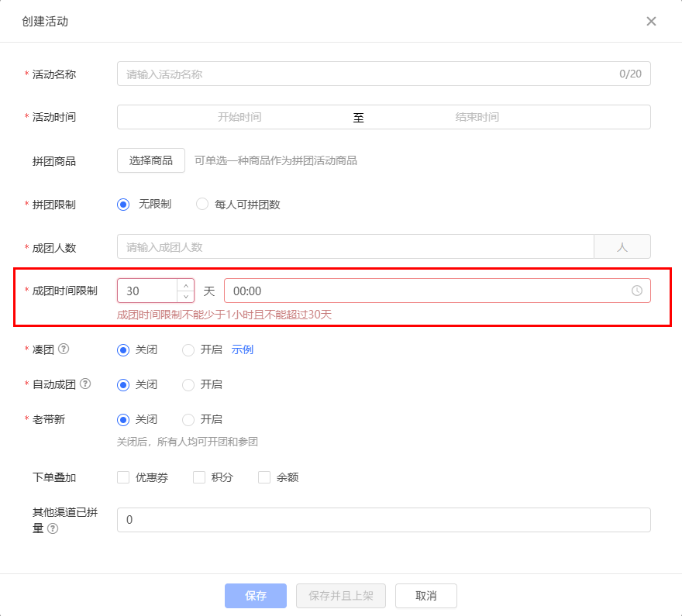Check the 优惠券 checkbox

(123, 477)
